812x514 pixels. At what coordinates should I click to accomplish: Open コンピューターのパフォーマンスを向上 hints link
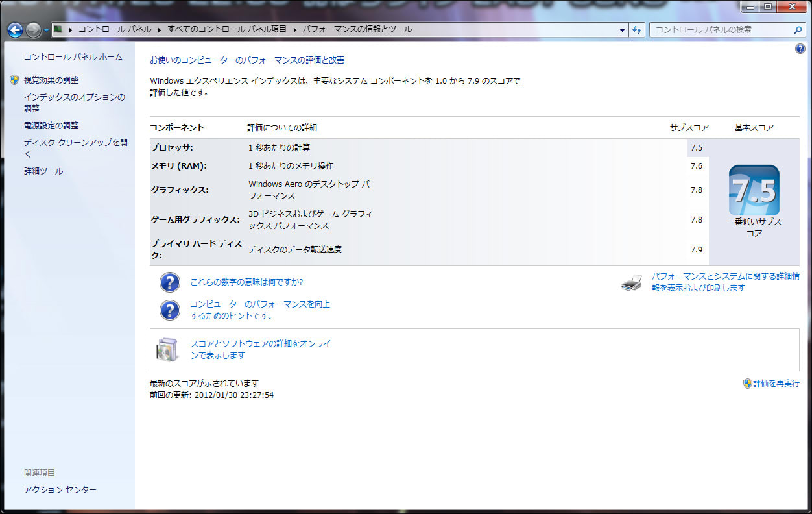(260, 310)
